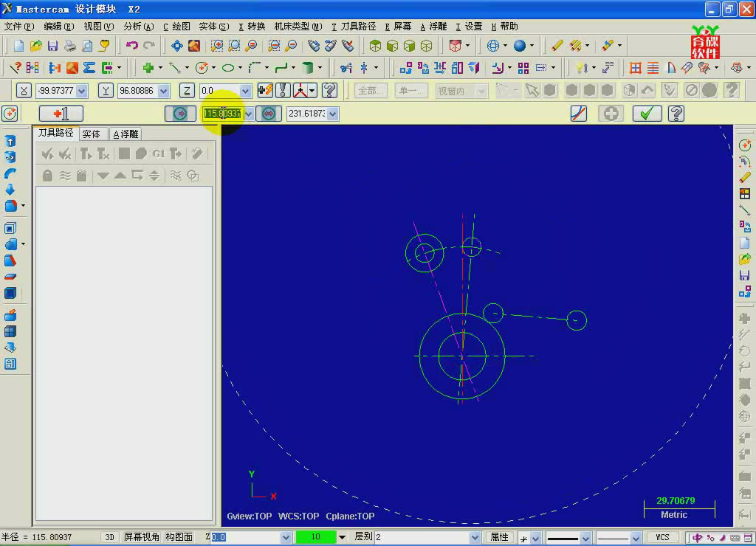Select the create line tool icon
This screenshot has height=546, width=756.
(174, 68)
